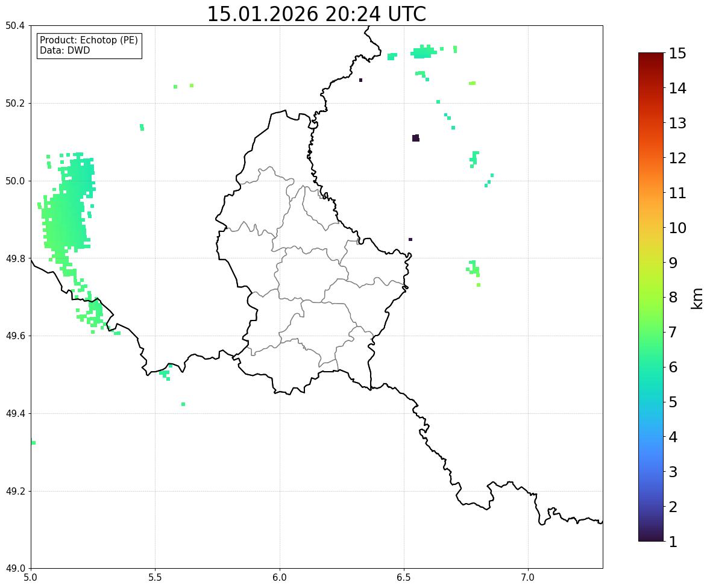The image size is (710, 588).
Task: Click latitude axis label 49.0
Action: point(15,569)
